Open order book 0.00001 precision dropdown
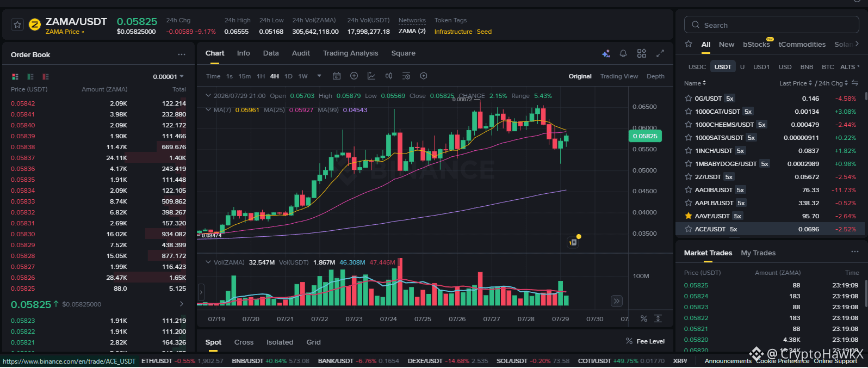This screenshot has height=368, width=868. pos(168,77)
